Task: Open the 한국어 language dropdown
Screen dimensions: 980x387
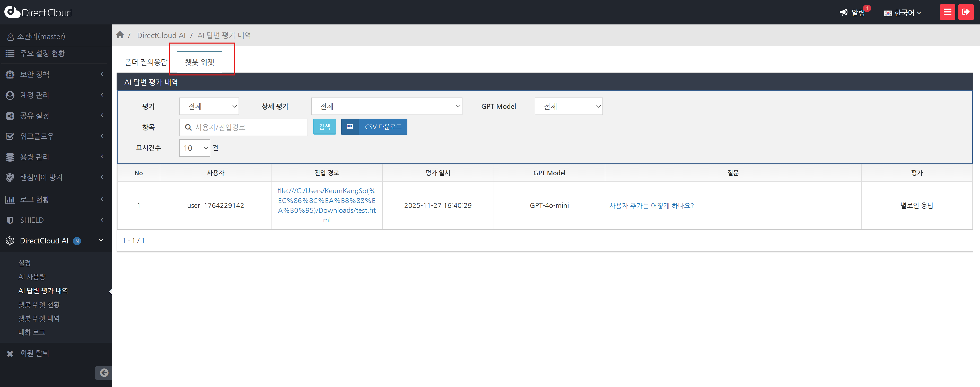Action: [x=902, y=13]
